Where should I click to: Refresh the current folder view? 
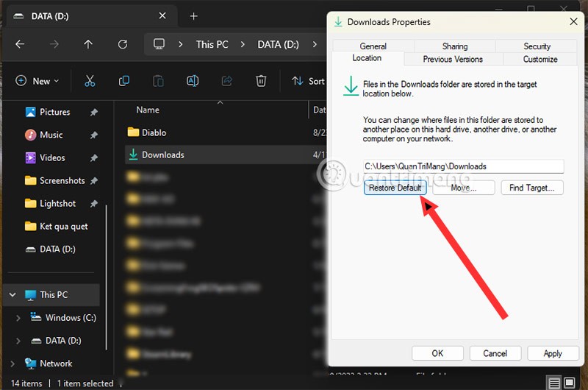click(x=123, y=44)
